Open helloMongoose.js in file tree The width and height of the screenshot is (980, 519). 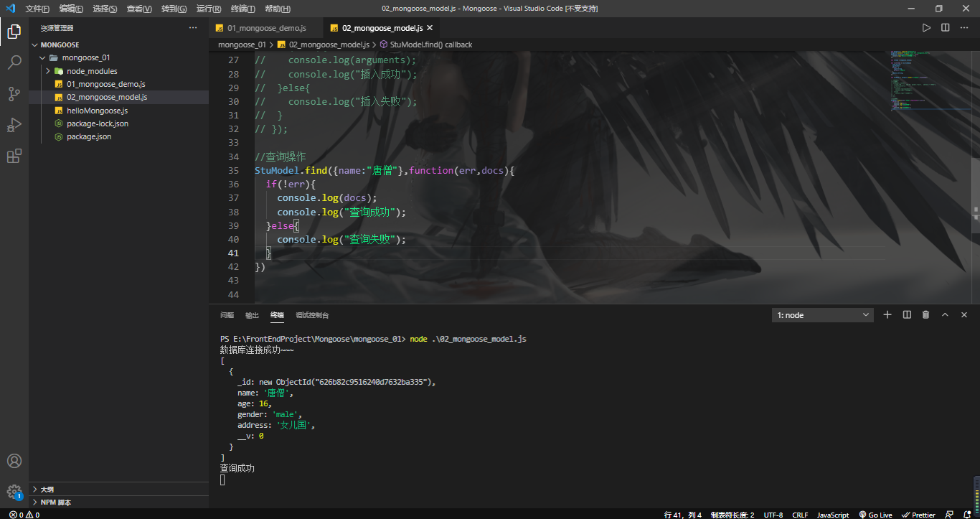[97, 111]
